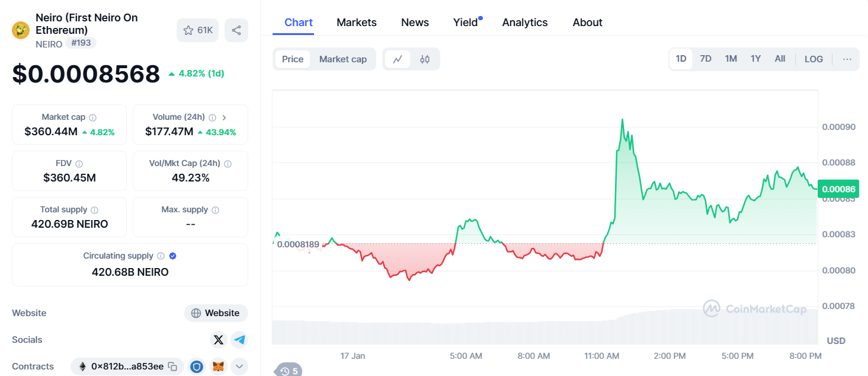Image resolution: width=868 pixels, height=376 pixels.
Task: Click the 0.00090 y-axis label
Action: (x=838, y=127)
